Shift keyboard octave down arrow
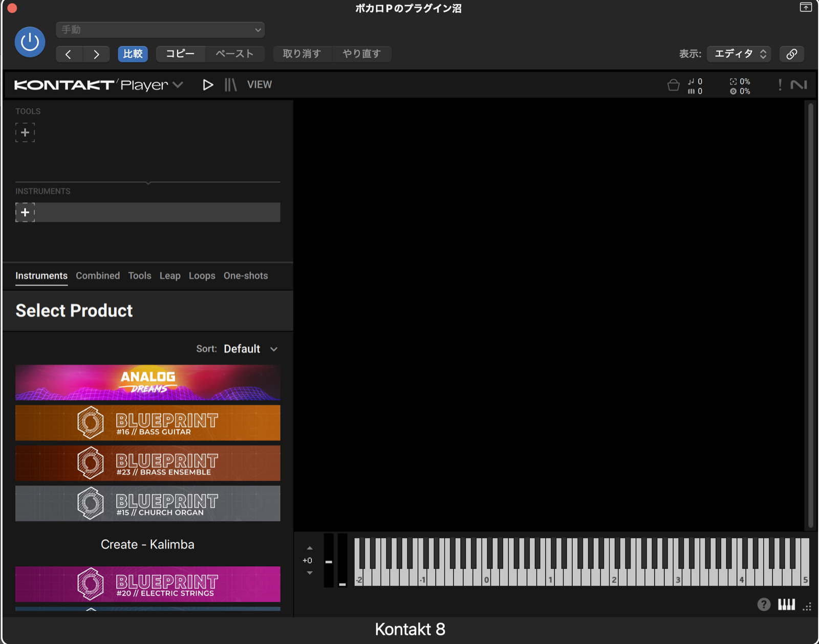The height and width of the screenshot is (644, 819). click(x=310, y=573)
